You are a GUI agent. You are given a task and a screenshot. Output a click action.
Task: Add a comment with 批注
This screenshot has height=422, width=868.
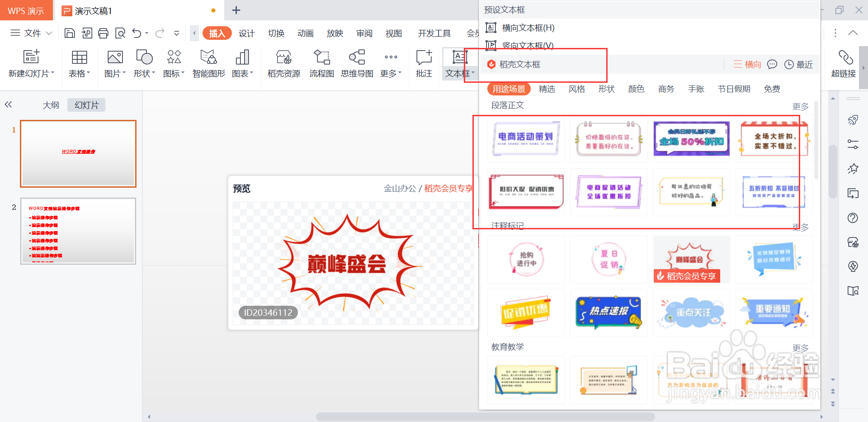click(x=424, y=64)
